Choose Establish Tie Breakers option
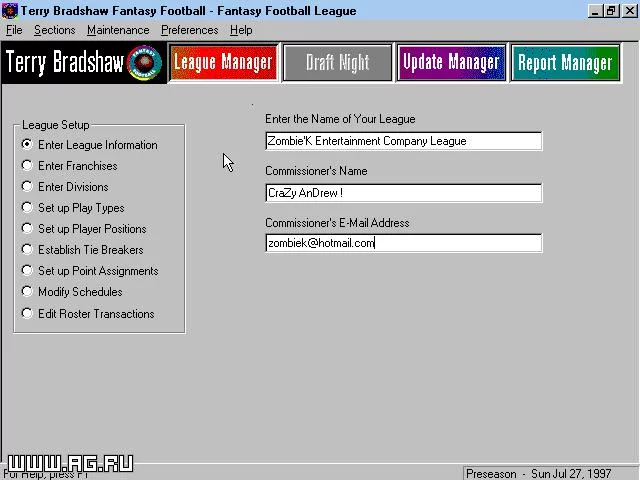The height and width of the screenshot is (480, 640). click(82, 250)
